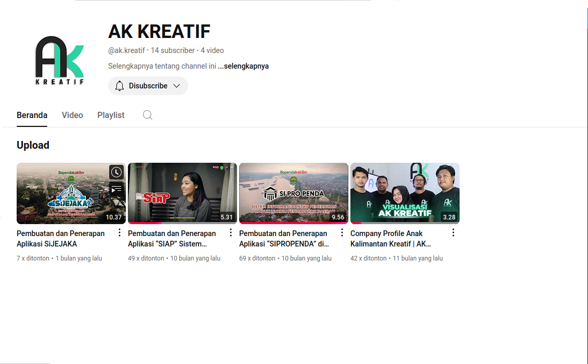Open the SIPROPENDA video thumbnail
Viewport: 588px width, 364px height.
(x=293, y=193)
